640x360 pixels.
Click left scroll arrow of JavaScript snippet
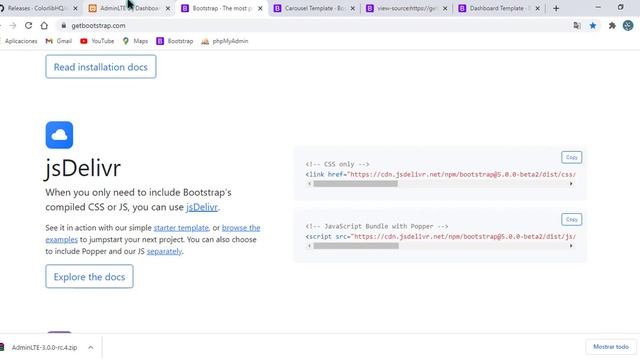(x=309, y=246)
